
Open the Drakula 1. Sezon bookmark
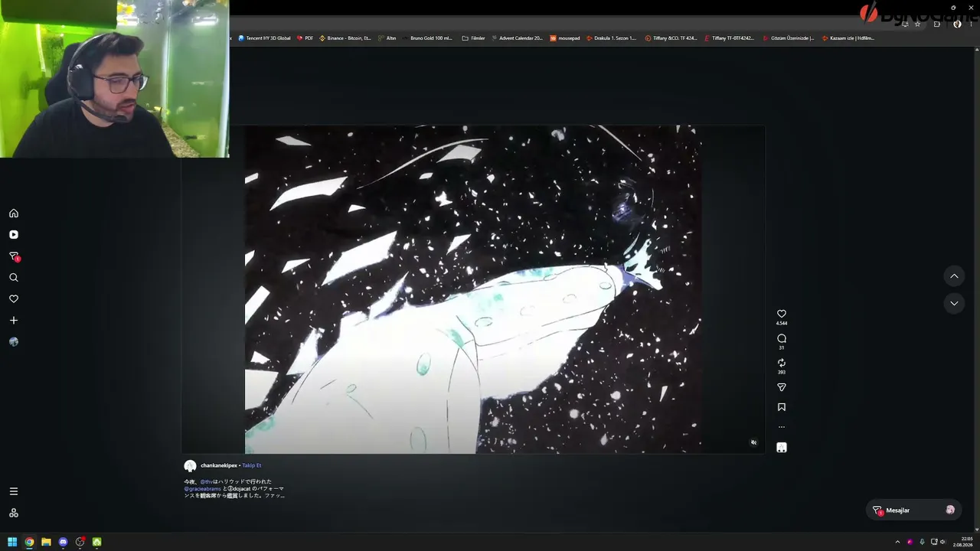(x=612, y=38)
